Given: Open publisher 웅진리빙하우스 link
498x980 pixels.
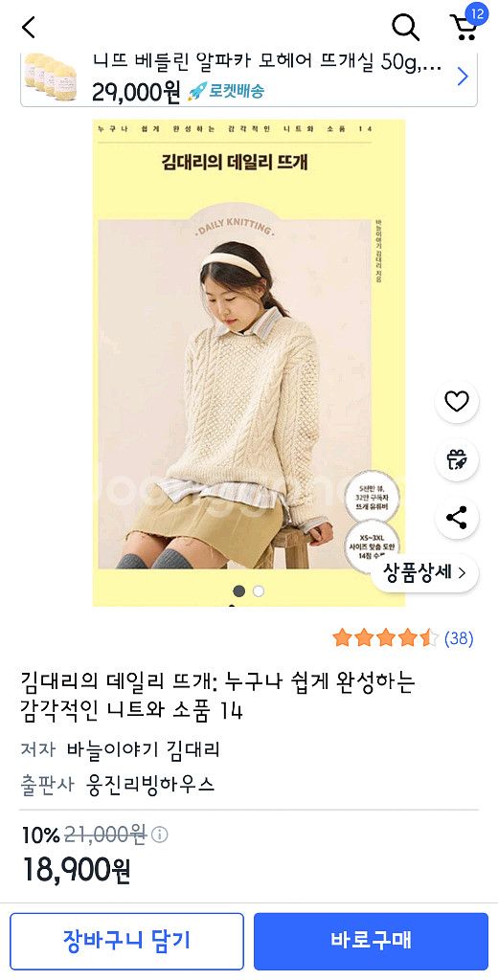Looking at the screenshot, I should coord(149,783).
